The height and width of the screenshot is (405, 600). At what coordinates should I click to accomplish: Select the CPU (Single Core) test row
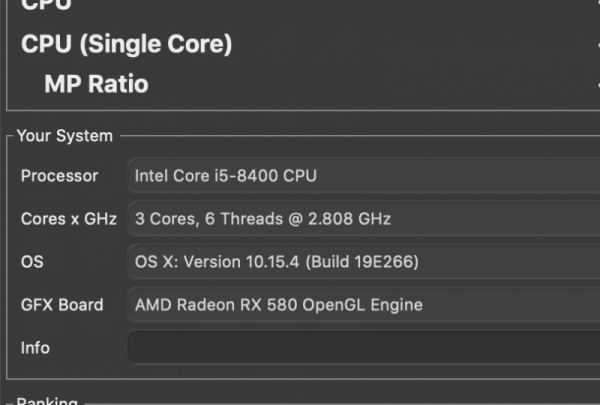[126, 44]
